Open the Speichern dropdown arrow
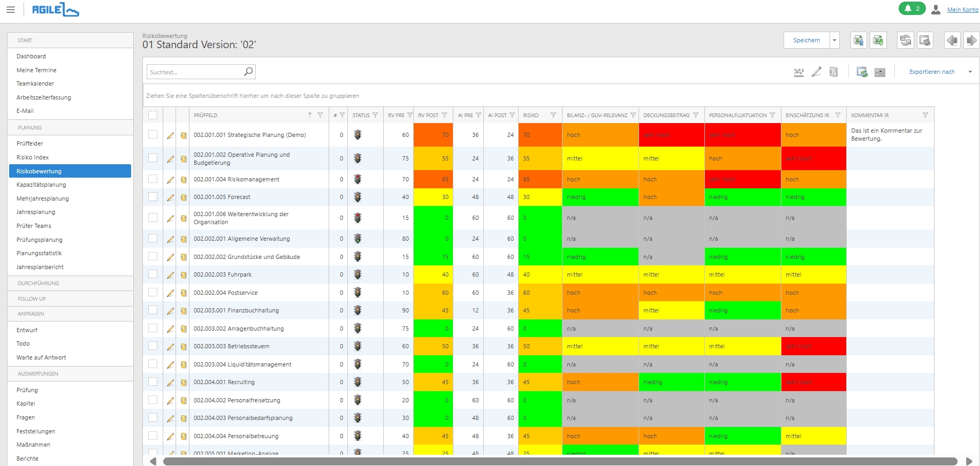This screenshot has height=466, width=980. (834, 40)
